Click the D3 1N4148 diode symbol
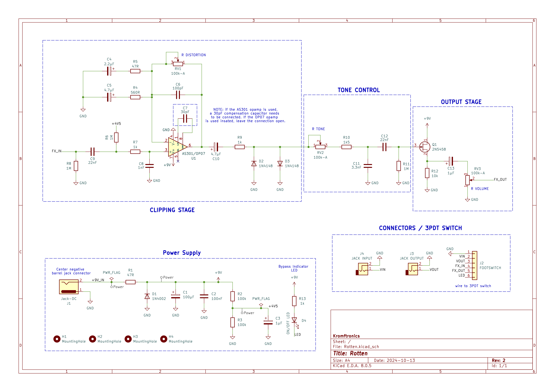Screen dimensions: 555x392 click(280, 164)
